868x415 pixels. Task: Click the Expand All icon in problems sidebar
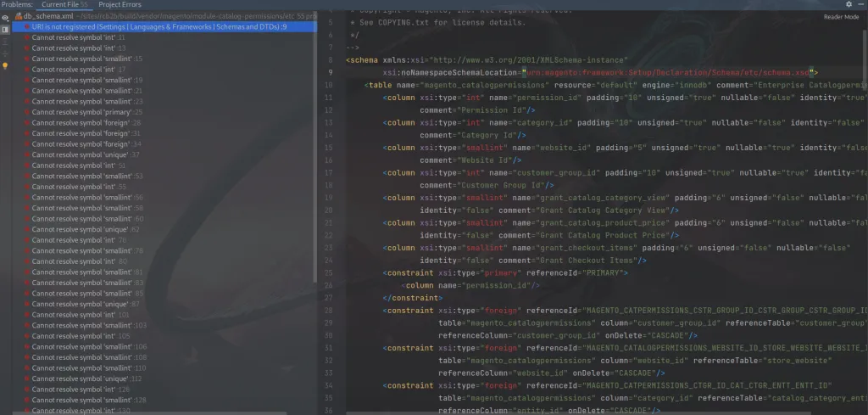5,41
